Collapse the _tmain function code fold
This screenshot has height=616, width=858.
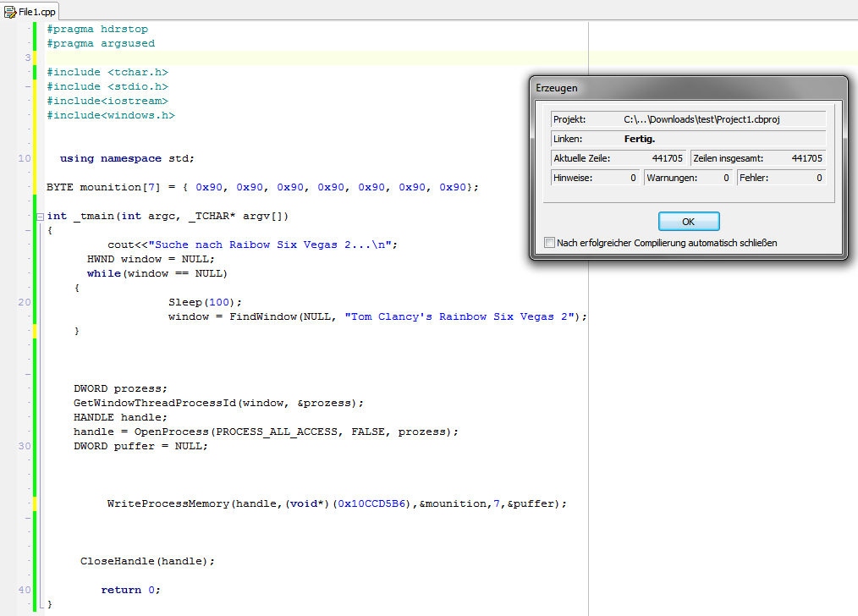pos(39,217)
